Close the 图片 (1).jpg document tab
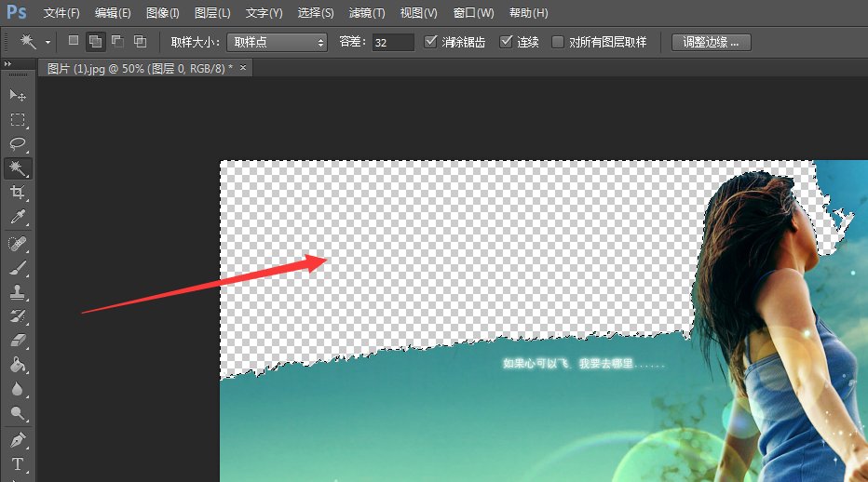Screen dimensions: 868x482 243,68
